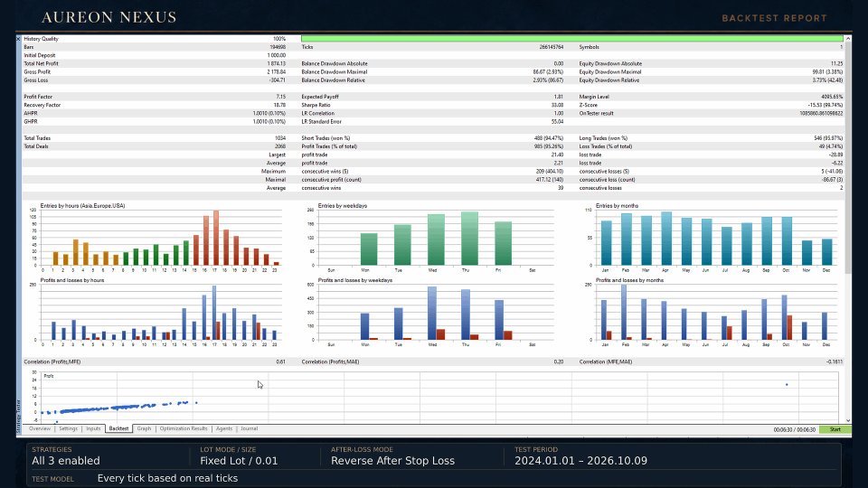Click the Gross Profit 2 178.84 value
The image size is (868, 488).
[277, 72]
